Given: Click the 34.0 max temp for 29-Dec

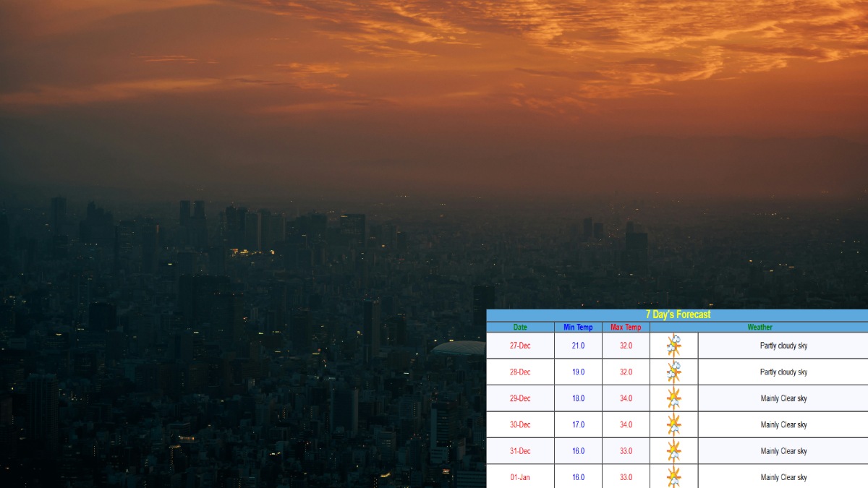Looking at the screenshot, I should point(626,398).
